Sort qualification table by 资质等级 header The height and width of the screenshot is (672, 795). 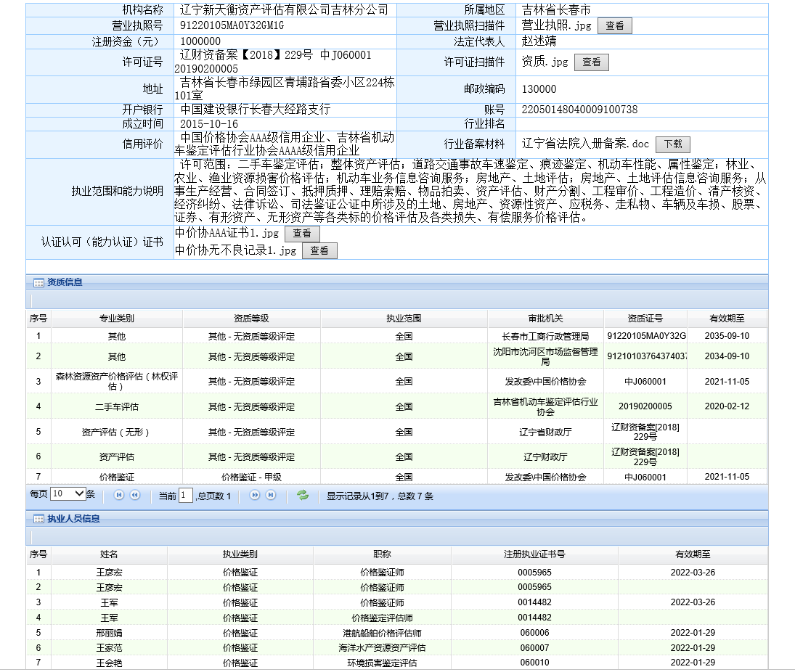[251, 319]
